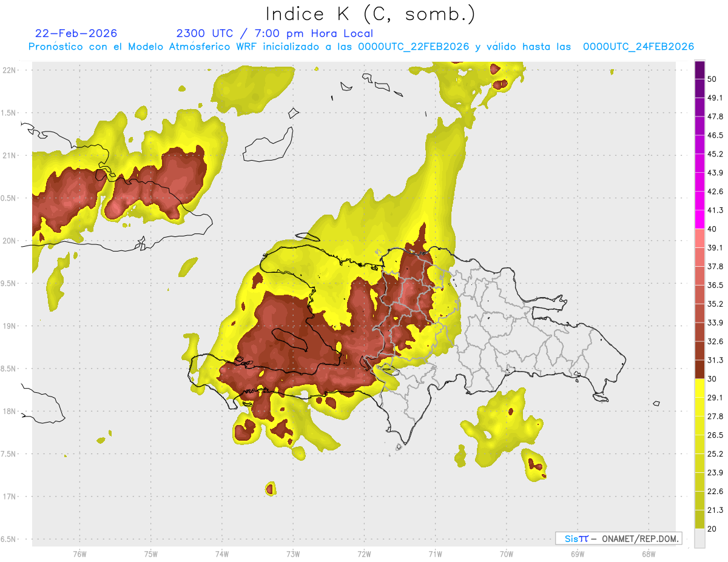728x562 pixels.
Task: Click colorbar value '42.6'
Action: (x=715, y=192)
